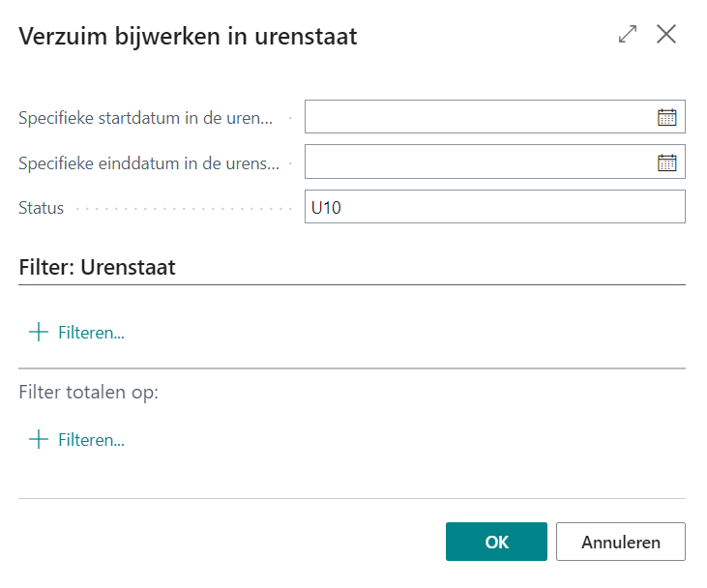Add a filter via Filteren... under Urenstaat
Viewport: 707px width, 588px height.
pos(91,333)
